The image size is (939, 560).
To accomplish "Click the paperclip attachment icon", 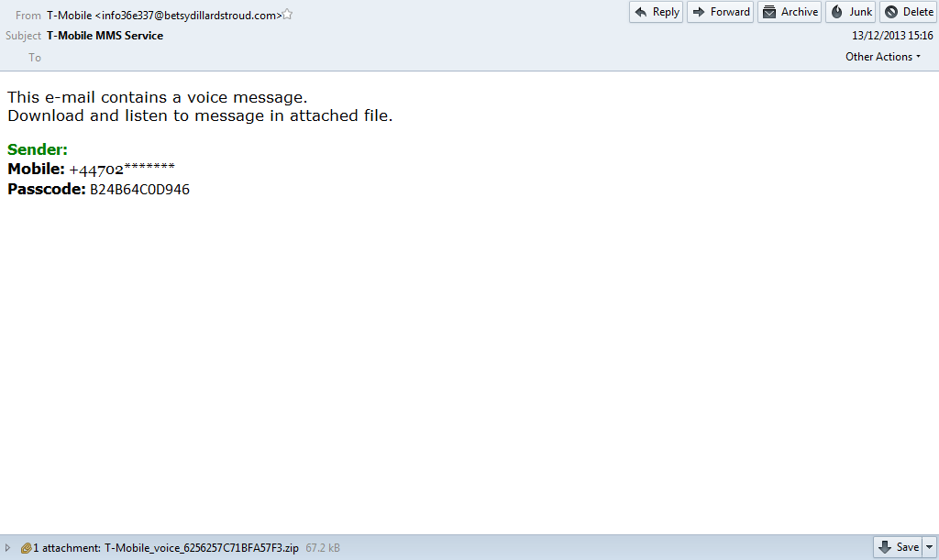I will [x=26, y=548].
